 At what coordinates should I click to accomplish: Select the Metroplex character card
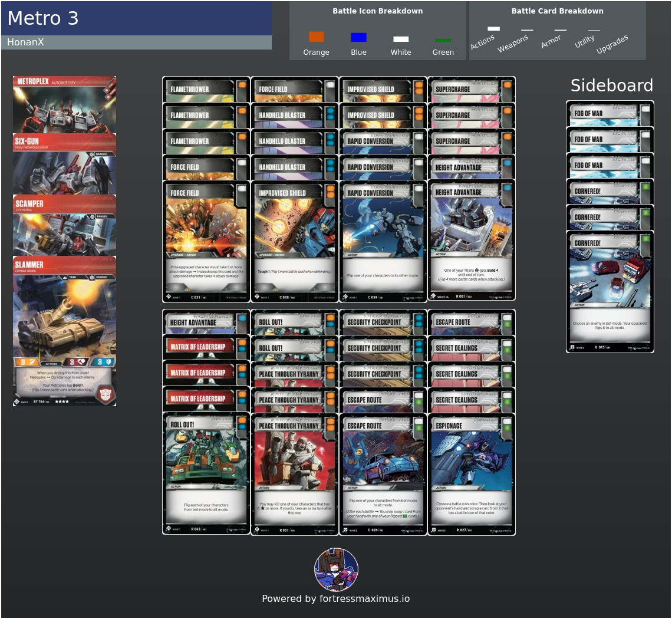[64, 104]
